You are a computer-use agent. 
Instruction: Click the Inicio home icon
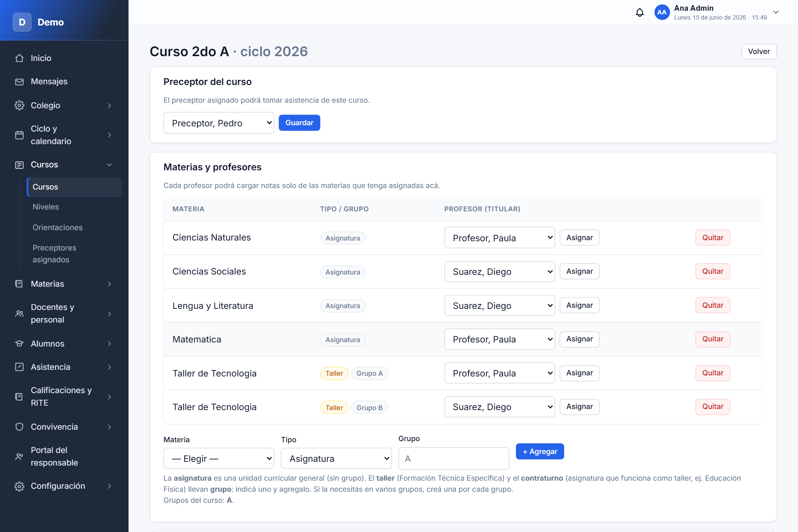20,58
